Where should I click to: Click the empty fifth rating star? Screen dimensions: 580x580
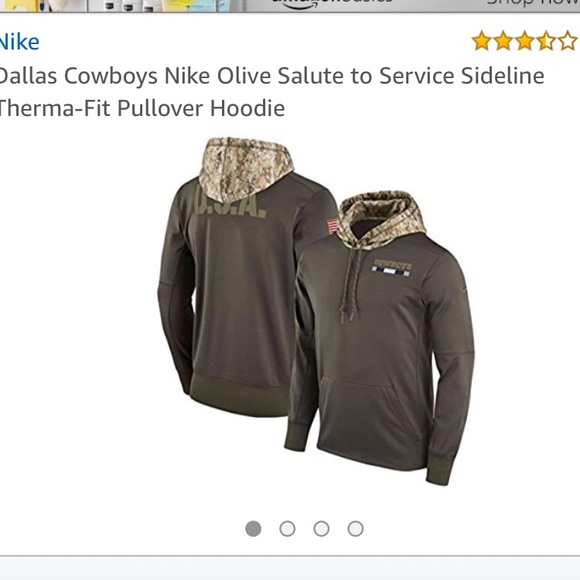567,41
